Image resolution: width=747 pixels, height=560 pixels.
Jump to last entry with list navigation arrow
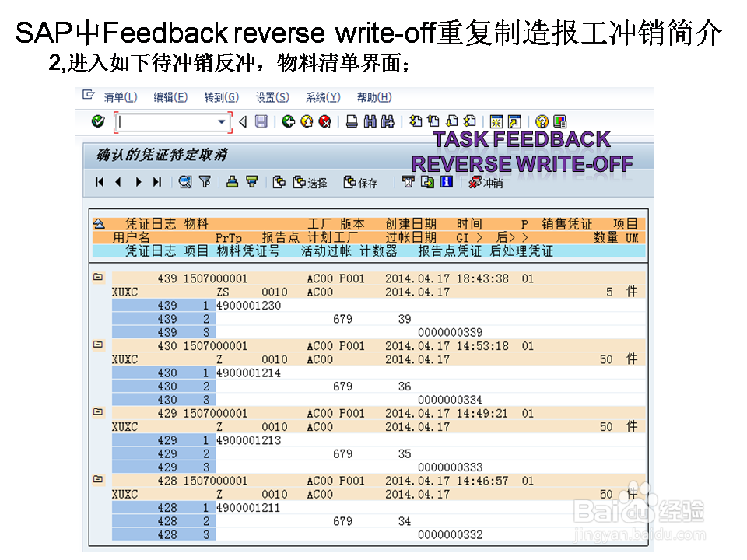click(157, 182)
